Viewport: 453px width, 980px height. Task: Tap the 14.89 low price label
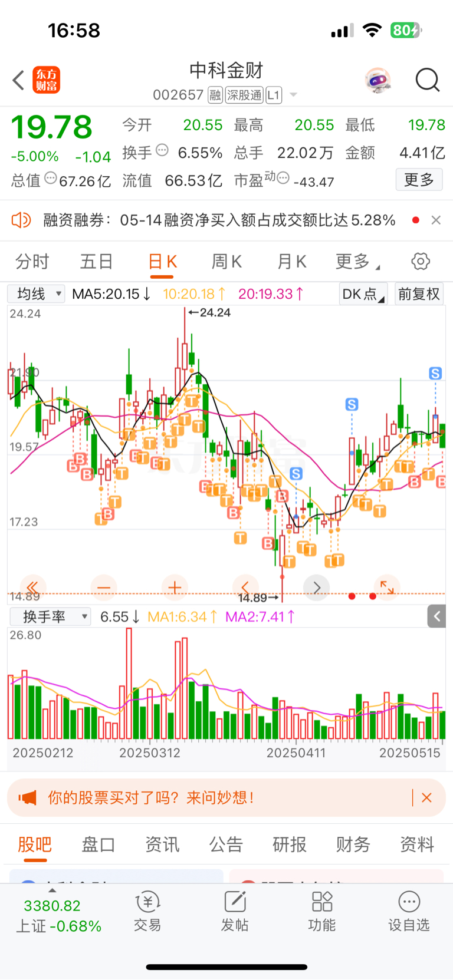(x=258, y=598)
